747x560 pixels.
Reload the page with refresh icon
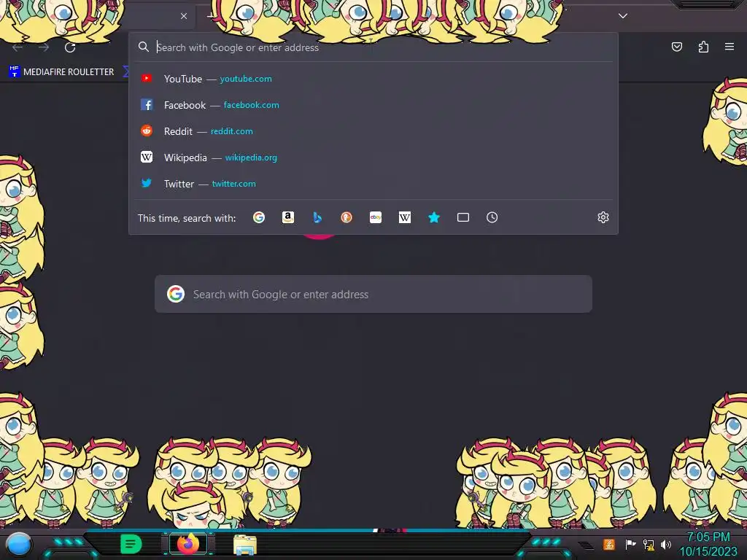[70, 47]
